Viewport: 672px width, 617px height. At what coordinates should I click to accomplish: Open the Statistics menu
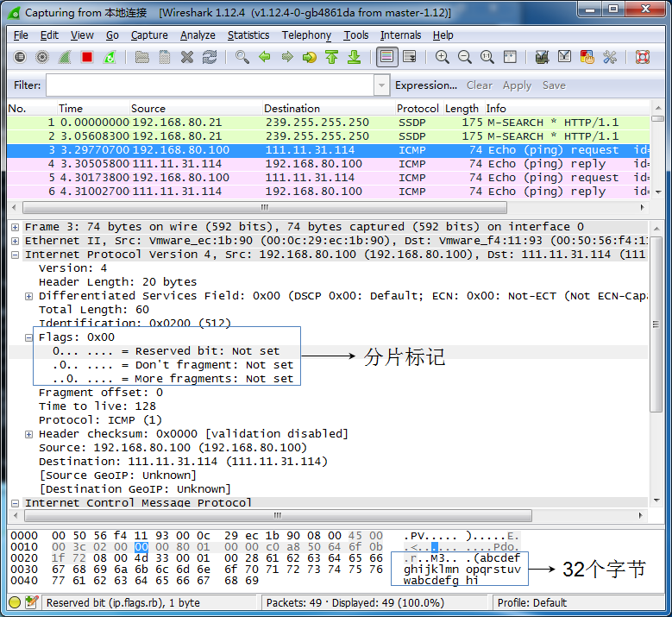click(x=248, y=35)
